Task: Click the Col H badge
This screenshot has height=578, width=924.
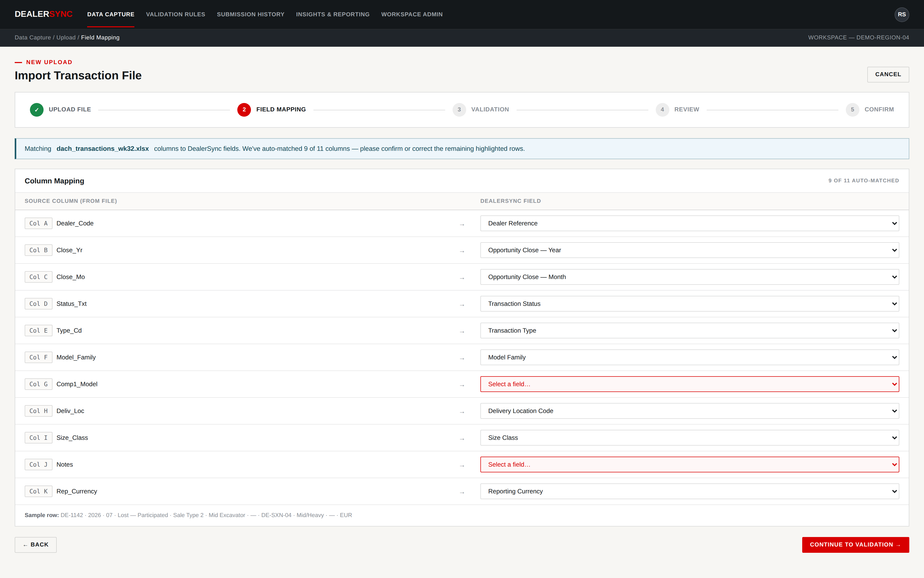Action: click(39, 411)
